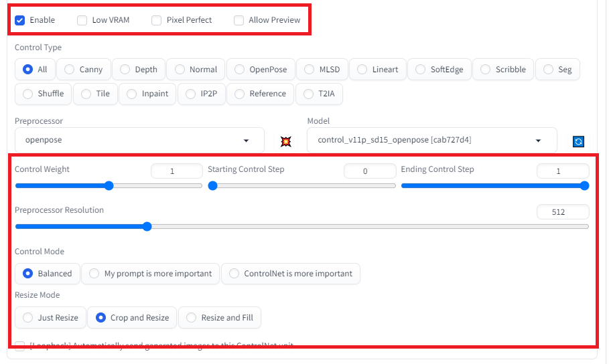
Task: Uncheck the Enable checkbox
Action: [x=20, y=20]
